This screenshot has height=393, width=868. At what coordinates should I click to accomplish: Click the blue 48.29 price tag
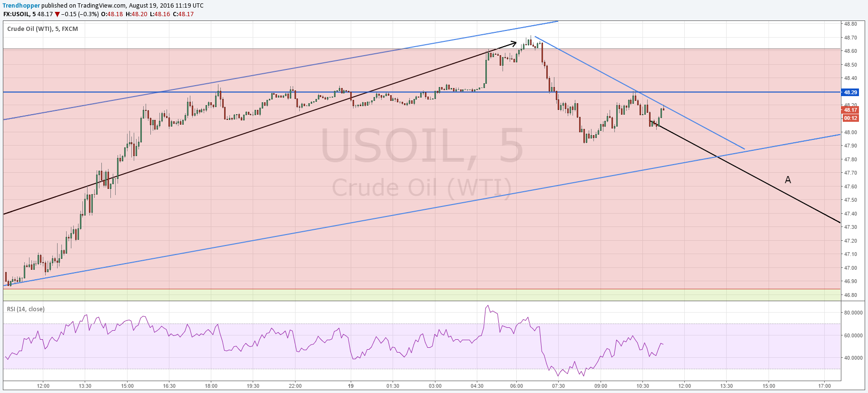tap(850, 92)
